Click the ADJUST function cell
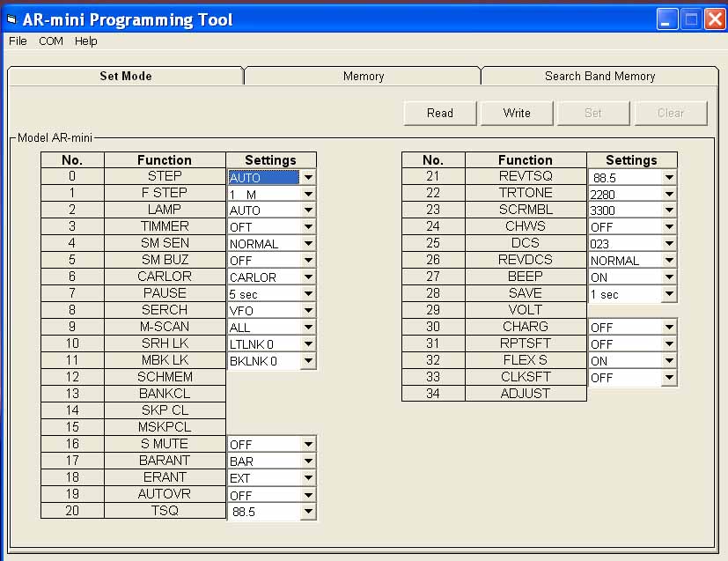 (x=526, y=394)
